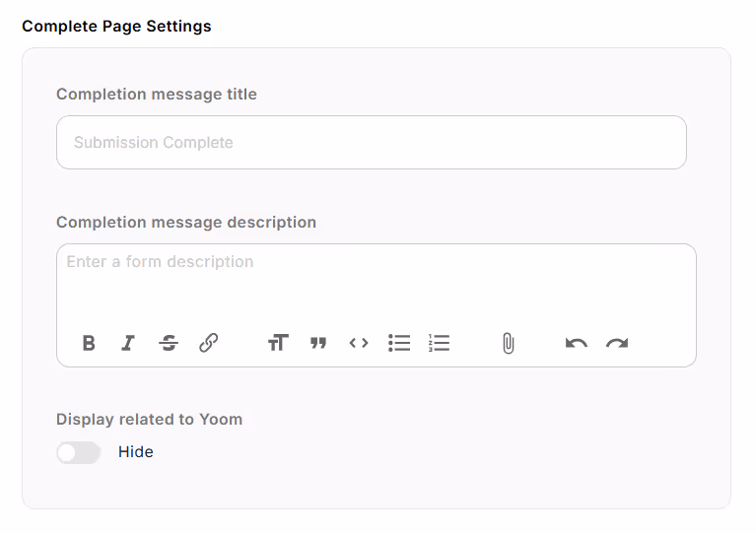Create a numbered list
Viewport: 756px width, 534px height.
click(x=440, y=343)
